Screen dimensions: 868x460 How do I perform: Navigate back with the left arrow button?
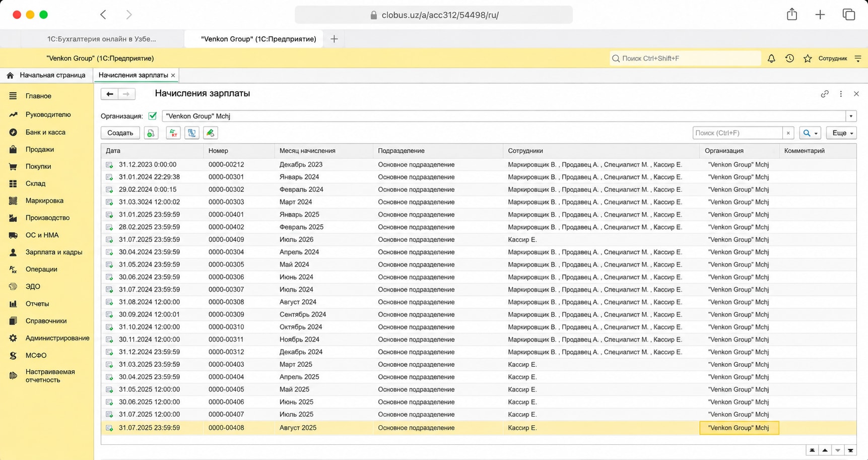point(109,94)
